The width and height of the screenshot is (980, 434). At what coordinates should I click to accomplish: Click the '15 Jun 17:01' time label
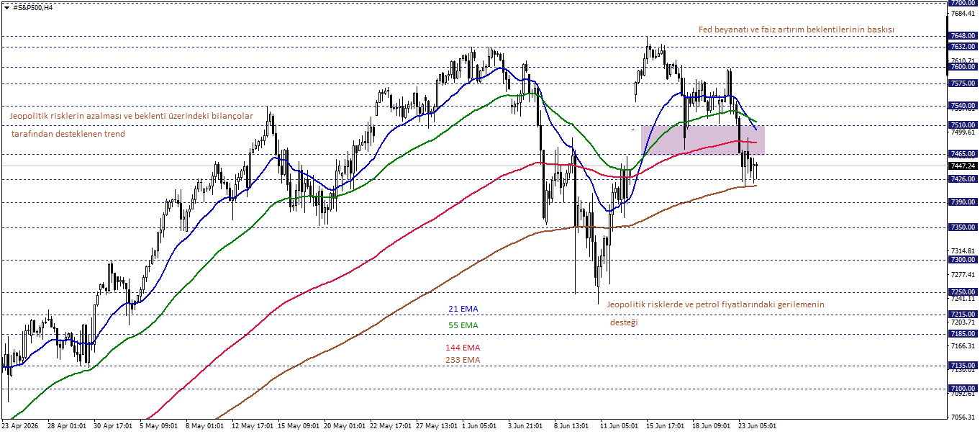(666, 426)
